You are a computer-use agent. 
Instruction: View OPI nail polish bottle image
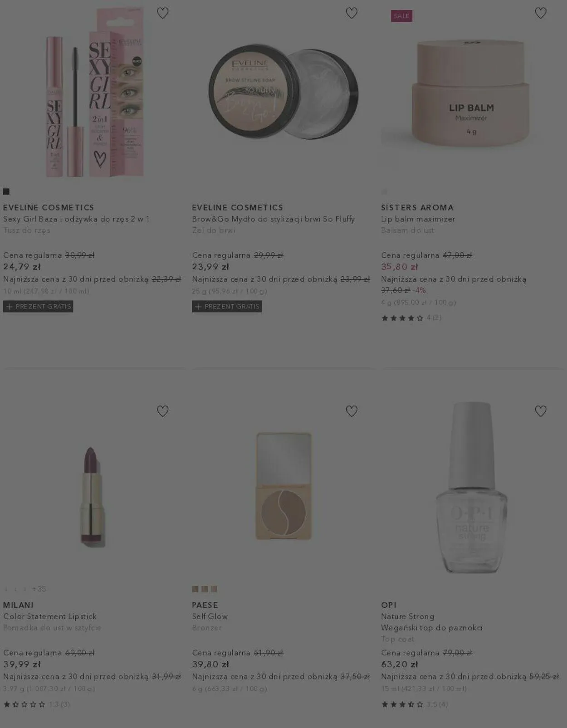click(472, 487)
